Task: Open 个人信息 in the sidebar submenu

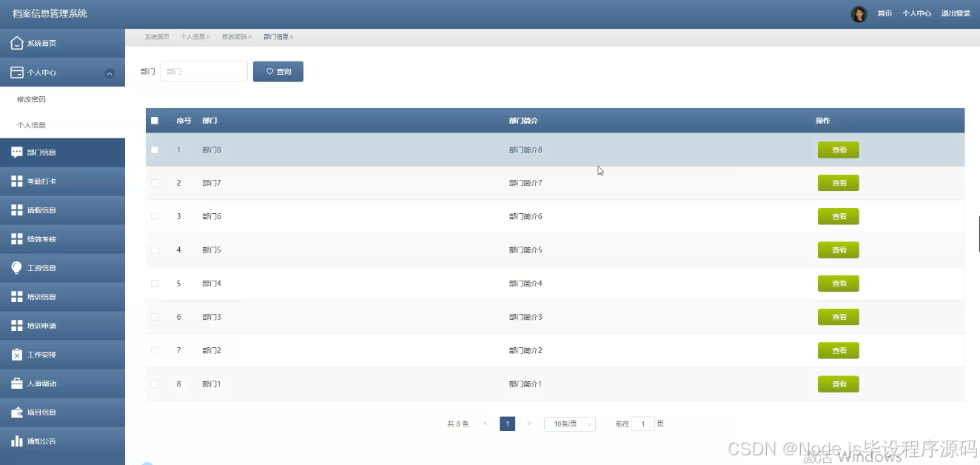Action: point(31,125)
